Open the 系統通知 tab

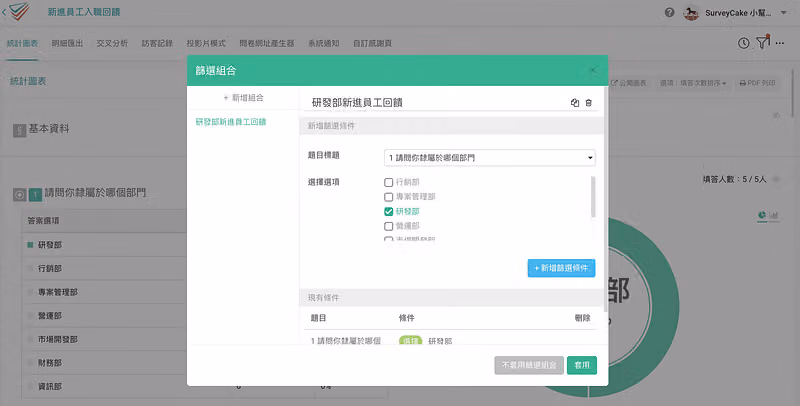[323, 43]
